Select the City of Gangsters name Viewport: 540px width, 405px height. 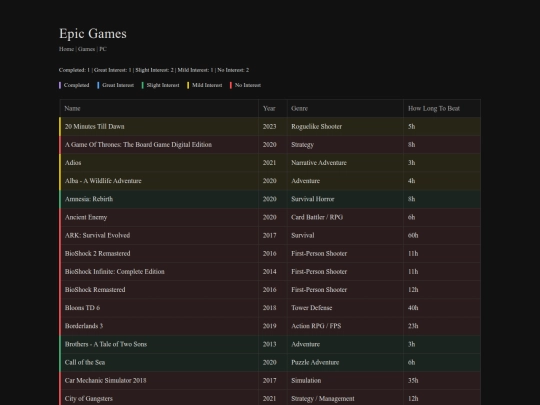89,399
